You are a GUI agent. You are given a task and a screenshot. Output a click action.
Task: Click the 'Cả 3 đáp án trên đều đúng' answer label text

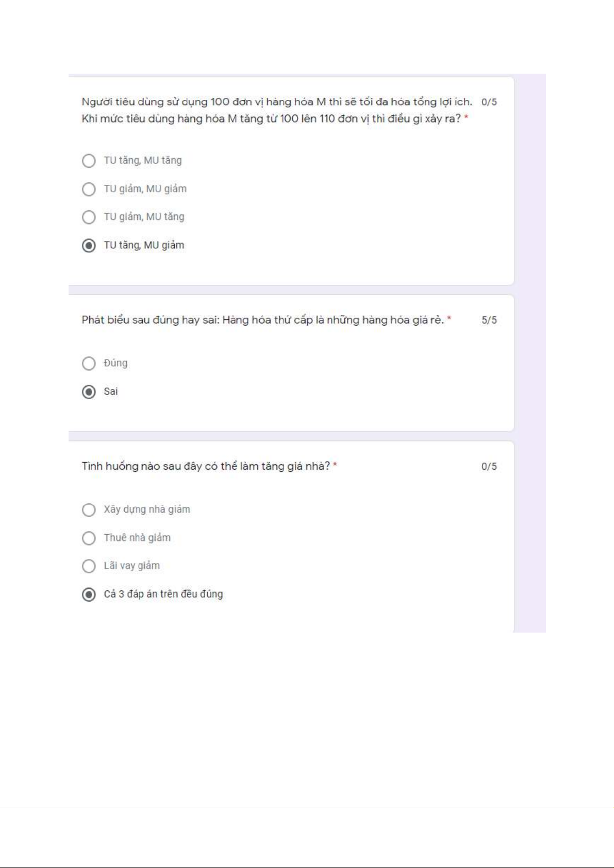point(163,594)
